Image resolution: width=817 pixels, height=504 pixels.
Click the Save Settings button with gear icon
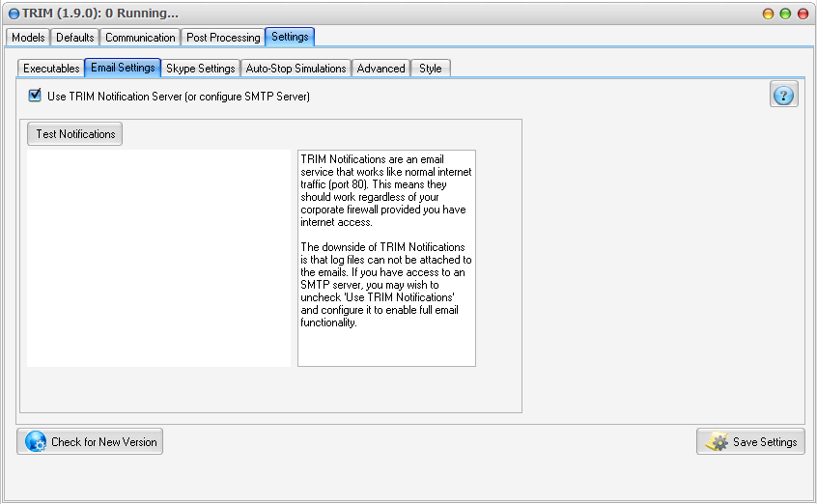coord(750,441)
